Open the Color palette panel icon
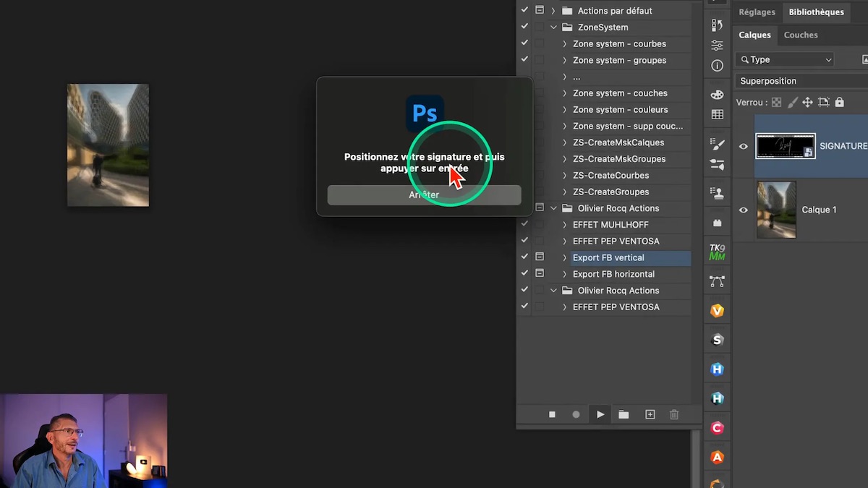 pyautogui.click(x=717, y=94)
